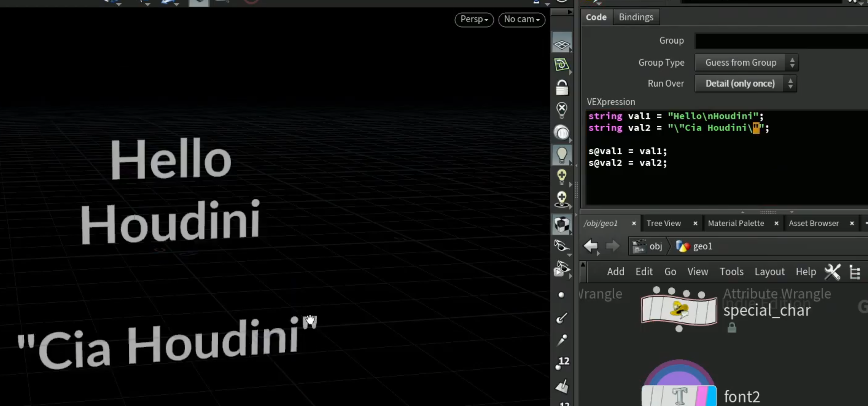Click the lock badge under special_char
868x406 pixels.
(732, 327)
